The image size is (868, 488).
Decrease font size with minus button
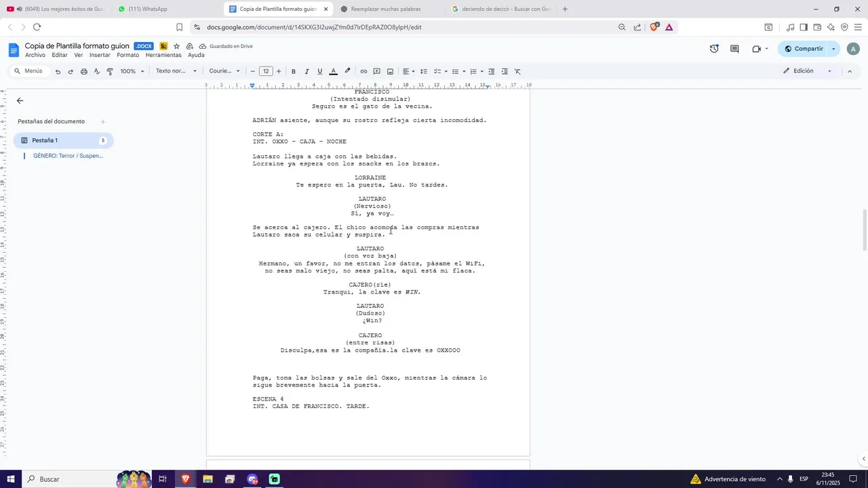[x=253, y=71]
